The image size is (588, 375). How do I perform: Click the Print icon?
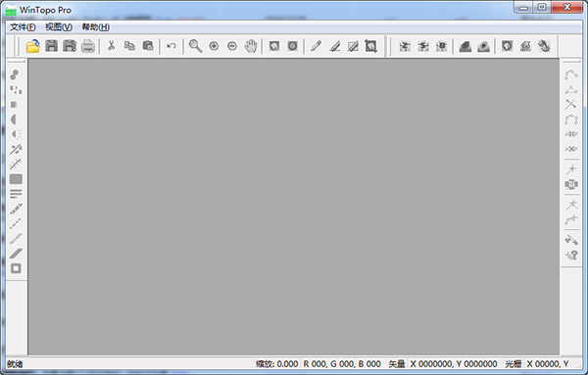[x=88, y=46]
